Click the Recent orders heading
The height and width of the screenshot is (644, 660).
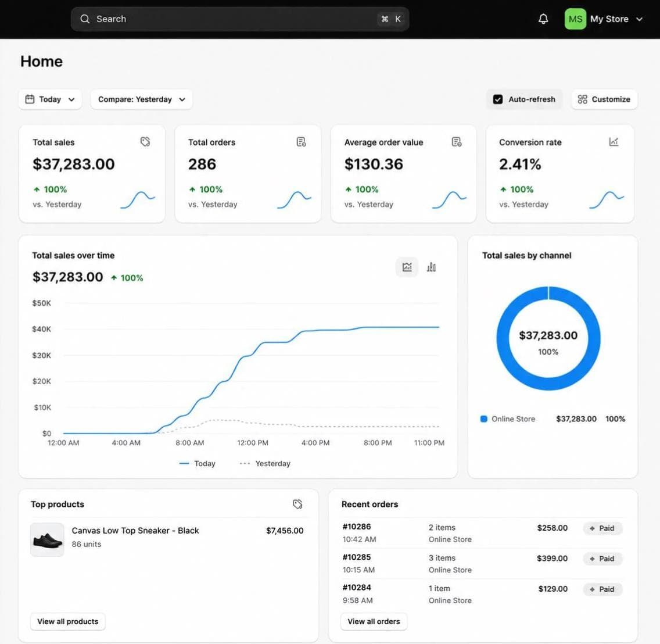(370, 504)
